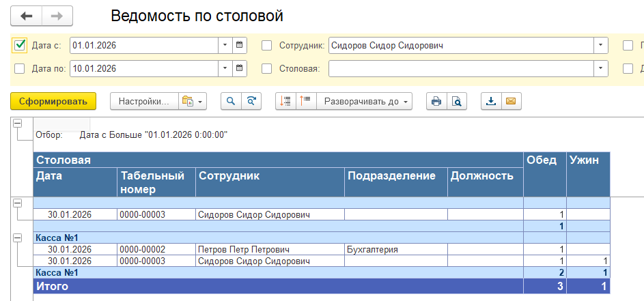Enable the Дата по checkbox
Screen dimensions: 644x301
tap(20, 68)
